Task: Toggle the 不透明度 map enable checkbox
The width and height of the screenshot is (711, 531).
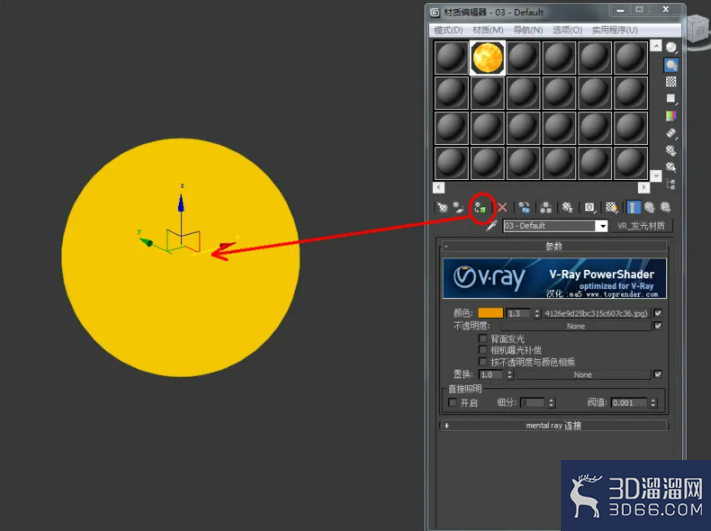Action: point(658,326)
